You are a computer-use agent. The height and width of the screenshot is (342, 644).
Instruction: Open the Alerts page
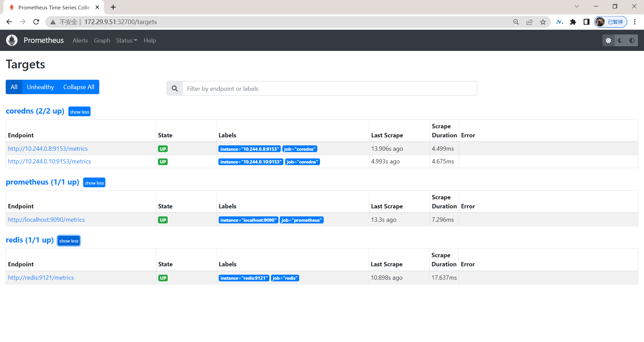[80, 40]
